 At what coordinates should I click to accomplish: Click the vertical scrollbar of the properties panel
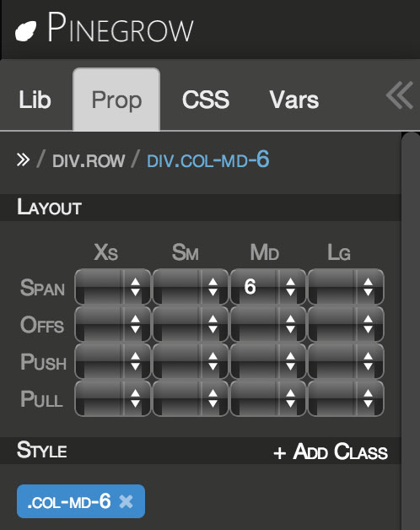(x=411, y=331)
